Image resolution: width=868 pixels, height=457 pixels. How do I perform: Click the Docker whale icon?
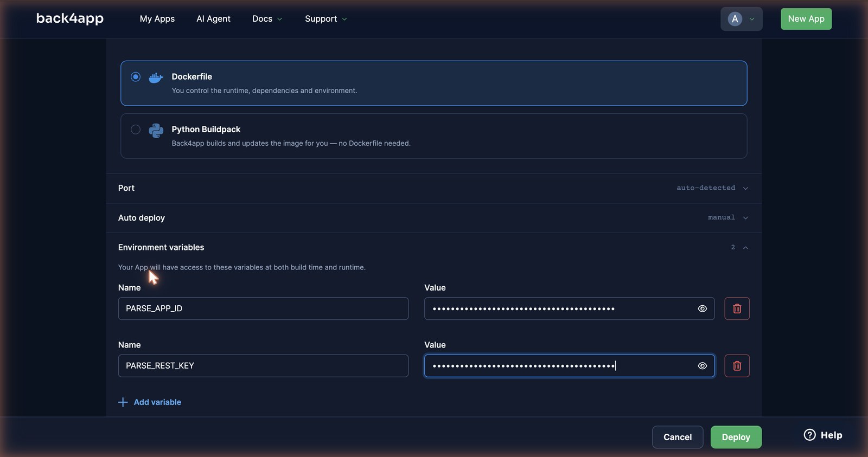156,78
